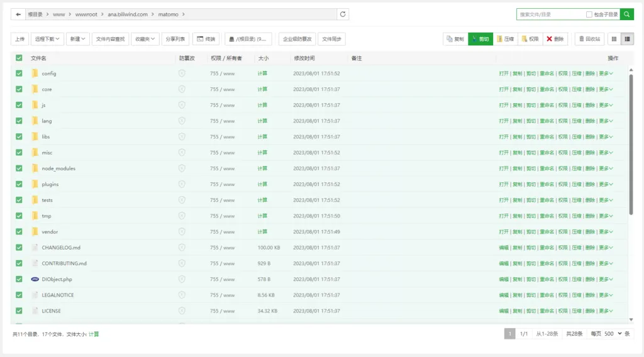644x357 pixels.
Task: Click the red delete (删除) toolbar button
Action: [555, 39]
